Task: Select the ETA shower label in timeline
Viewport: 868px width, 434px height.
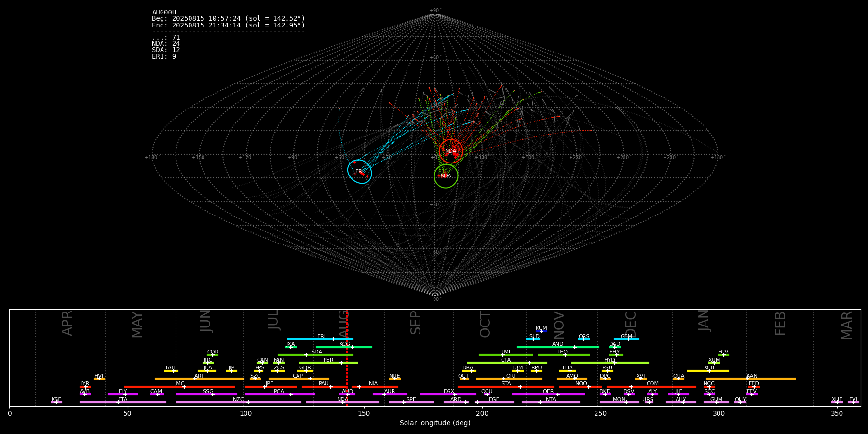Action: (123, 400)
